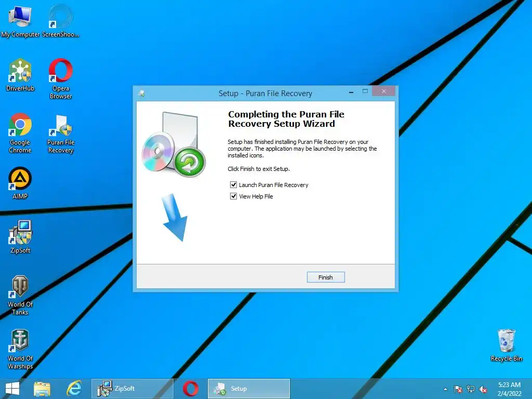The height and width of the screenshot is (399, 532).
Task: Launch Google Chrome desktop shortcut
Action: pos(20,133)
